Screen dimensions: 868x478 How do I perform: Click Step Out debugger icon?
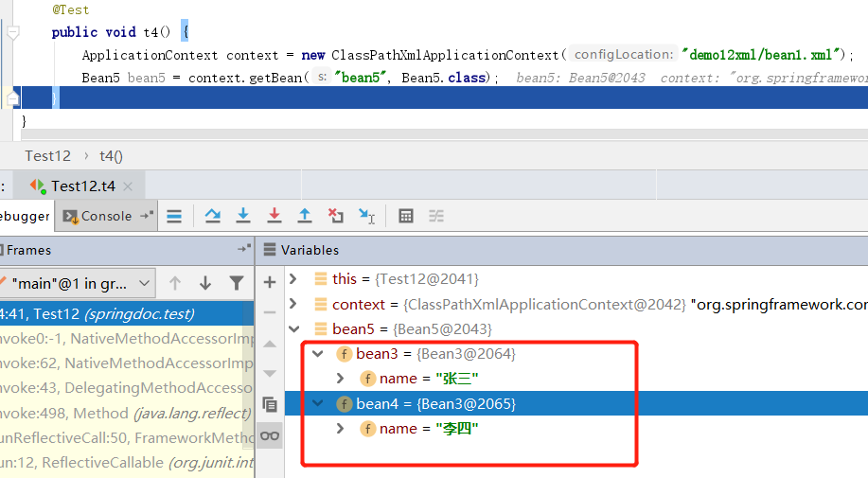click(x=305, y=216)
